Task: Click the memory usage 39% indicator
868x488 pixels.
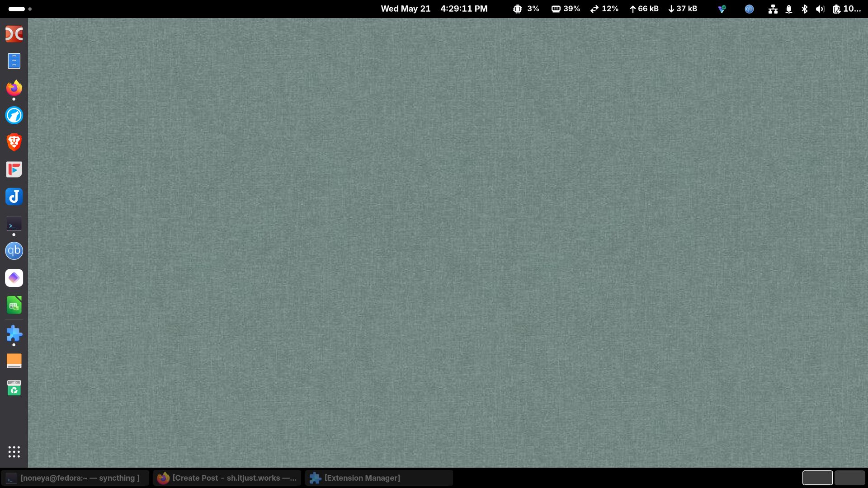Action: [566, 9]
